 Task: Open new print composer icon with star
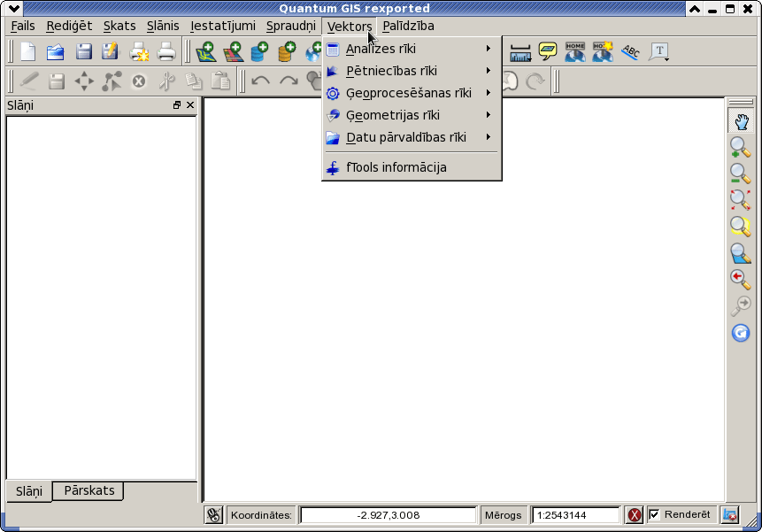click(139, 51)
